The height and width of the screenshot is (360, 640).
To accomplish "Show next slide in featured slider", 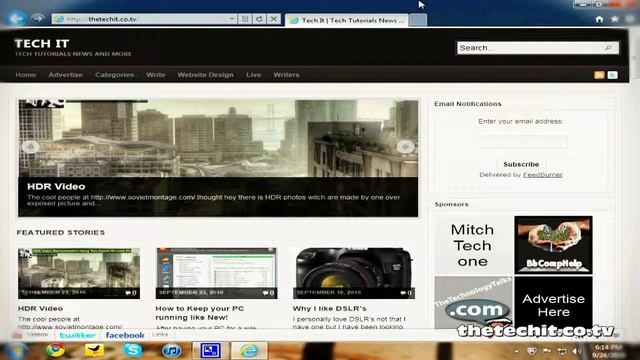I will 405,147.
